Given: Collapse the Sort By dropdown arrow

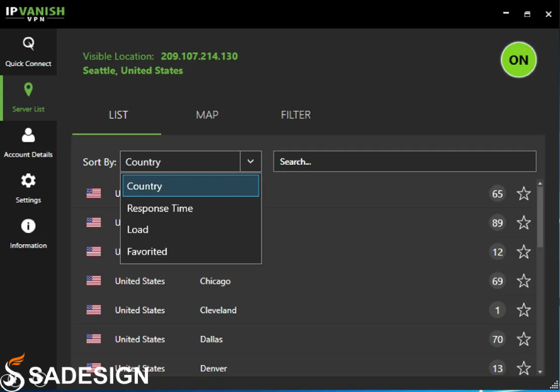Looking at the screenshot, I should [250, 161].
